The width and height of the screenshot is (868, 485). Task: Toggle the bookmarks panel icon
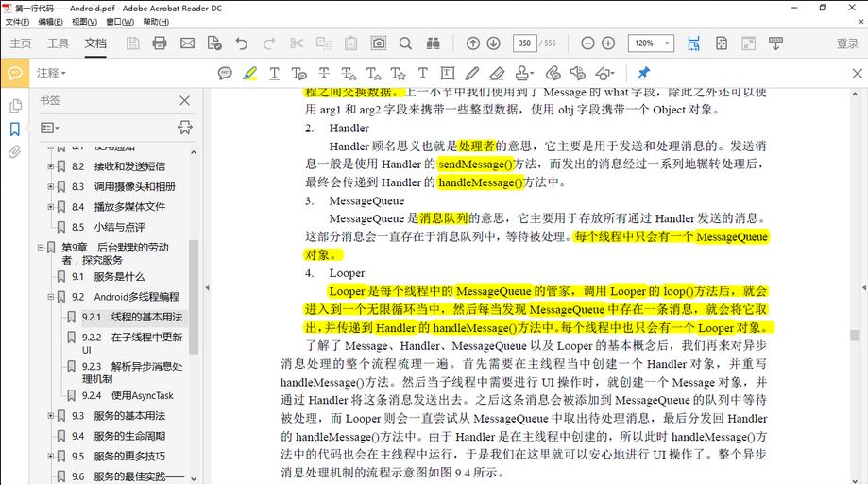coord(14,129)
